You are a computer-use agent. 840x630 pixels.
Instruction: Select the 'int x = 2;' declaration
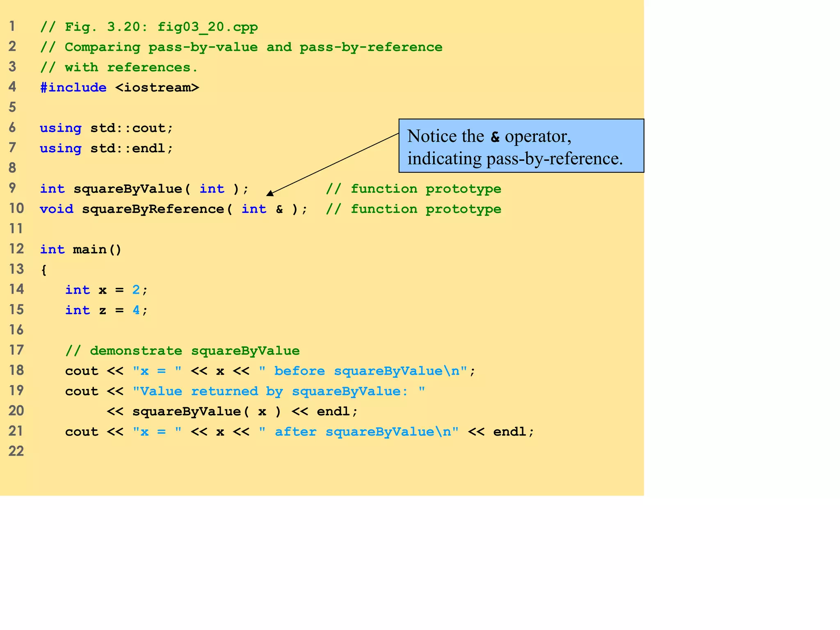pyautogui.click(x=106, y=290)
